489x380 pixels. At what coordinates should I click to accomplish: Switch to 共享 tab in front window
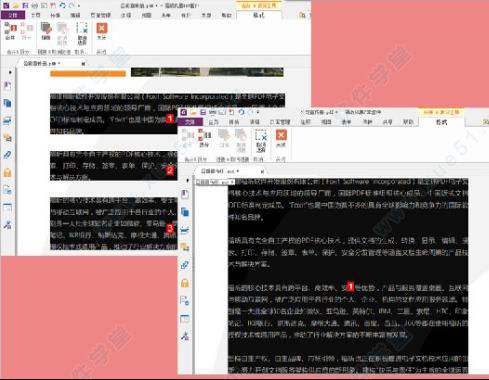387,122
